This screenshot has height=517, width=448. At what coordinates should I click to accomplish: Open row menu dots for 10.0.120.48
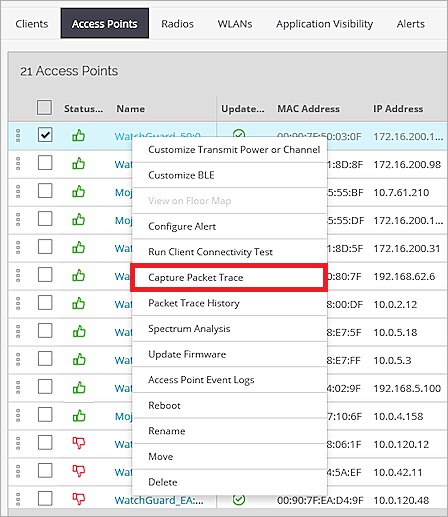[x=18, y=500]
